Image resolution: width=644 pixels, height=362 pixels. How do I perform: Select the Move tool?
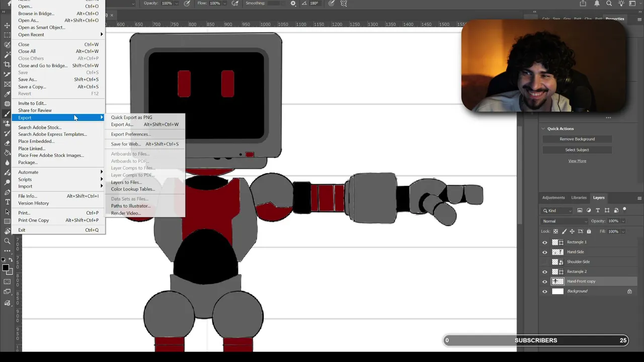[x=7, y=25]
